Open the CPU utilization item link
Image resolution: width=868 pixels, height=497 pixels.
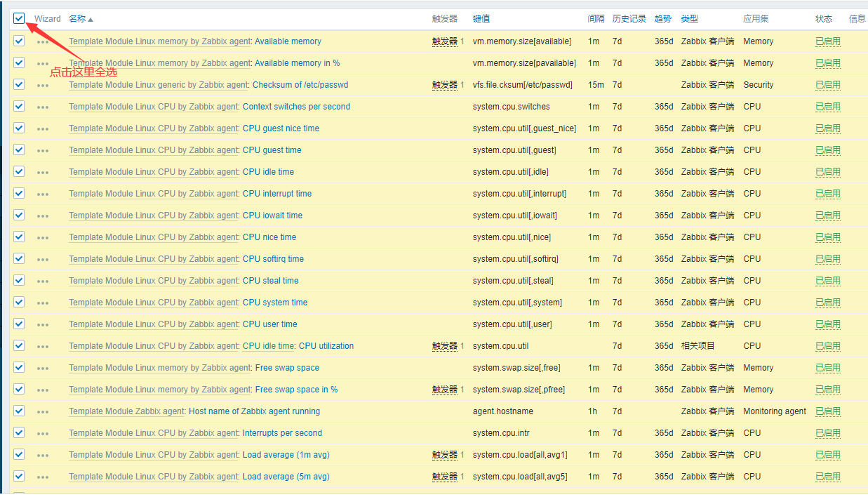pyautogui.click(x=326, y=346)
